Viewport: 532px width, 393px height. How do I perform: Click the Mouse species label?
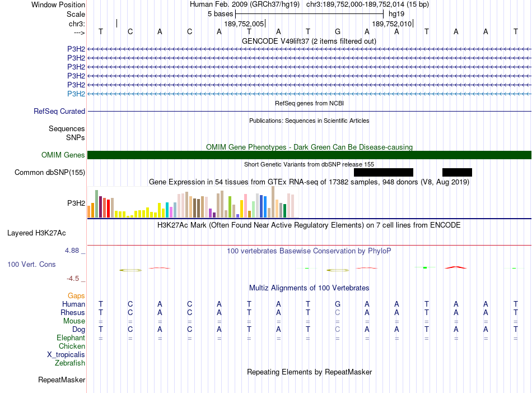point(74,321)
